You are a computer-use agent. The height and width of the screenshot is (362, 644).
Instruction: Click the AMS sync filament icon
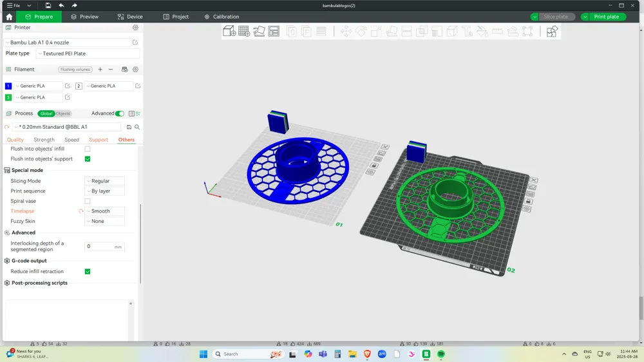[x=124, y=70]
